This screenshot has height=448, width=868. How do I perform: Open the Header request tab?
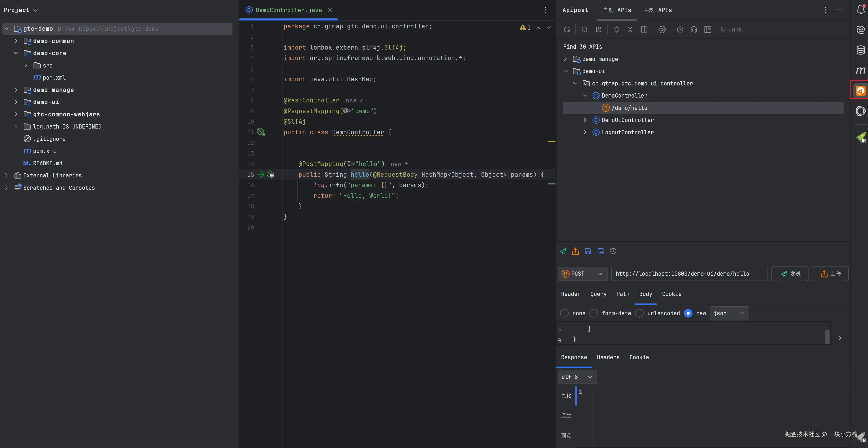pos(570,294)
